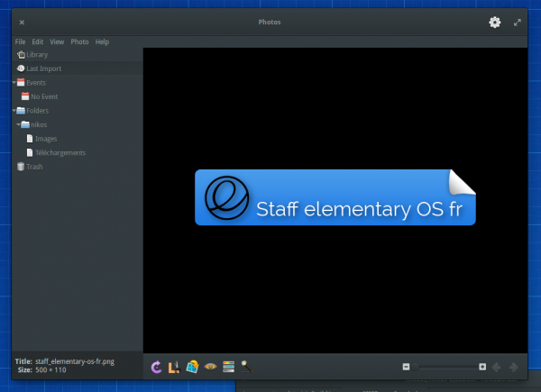Click the nikos folder icon
Viewport: 541px width, 392px height.
pyautogui.click(x=25, y=124)
